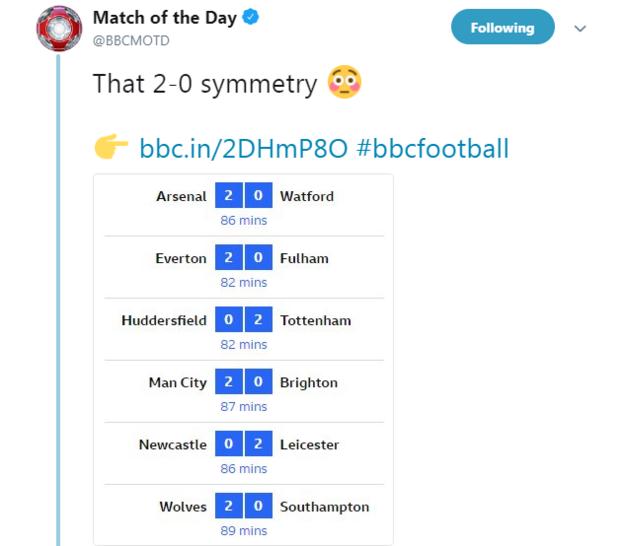
Task: Click the flushed face emoji in tweet
Action: (x=344, y=83)
